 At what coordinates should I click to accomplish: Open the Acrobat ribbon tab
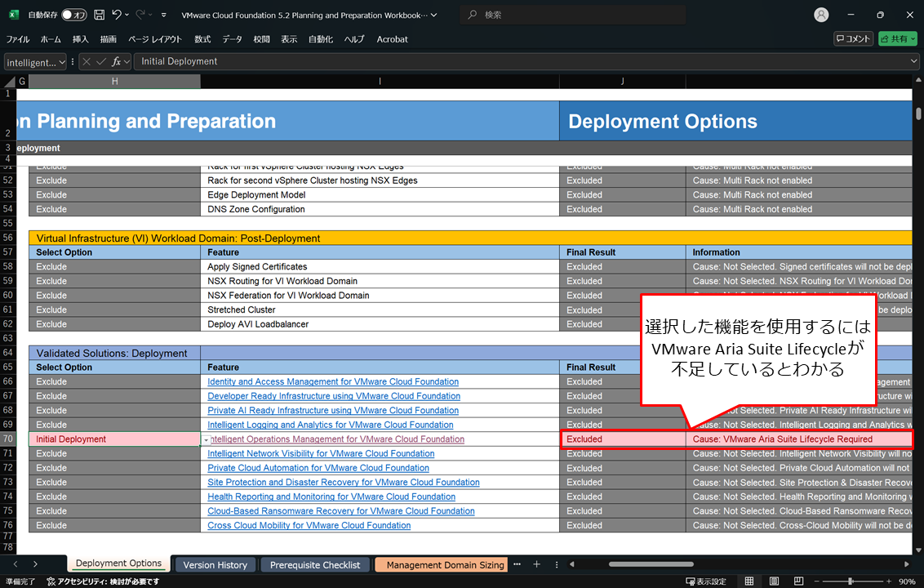[392, 39]
